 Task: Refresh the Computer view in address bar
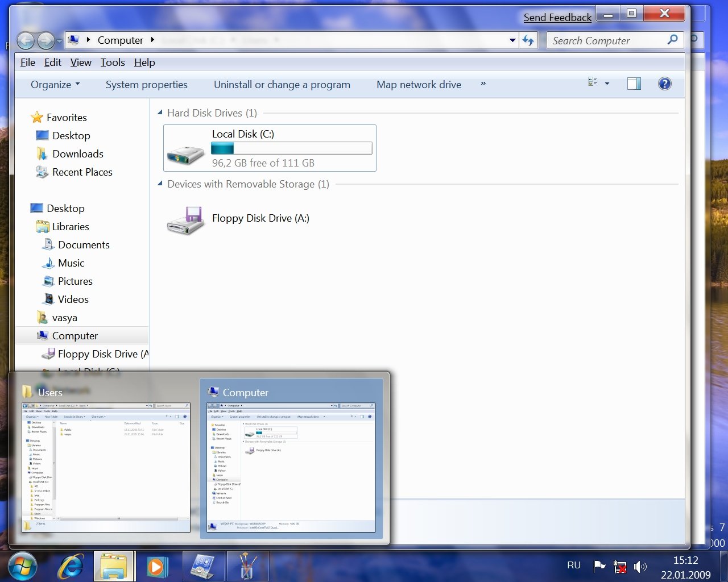(x=529, y=40)
